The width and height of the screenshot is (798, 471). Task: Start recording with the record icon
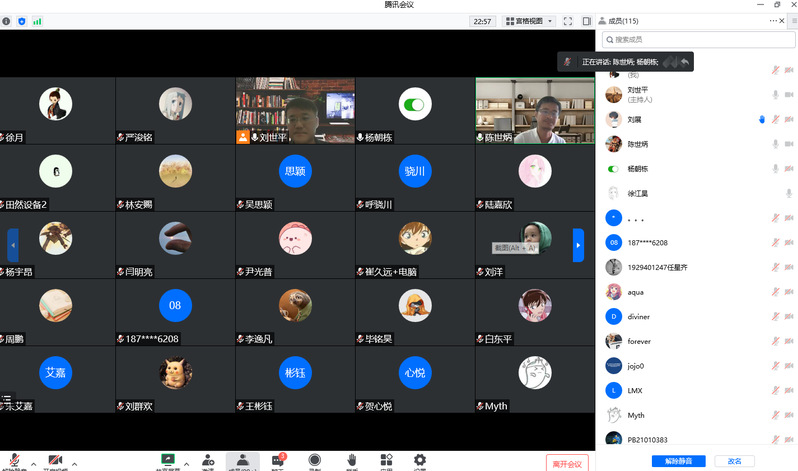tap(314, 460)
